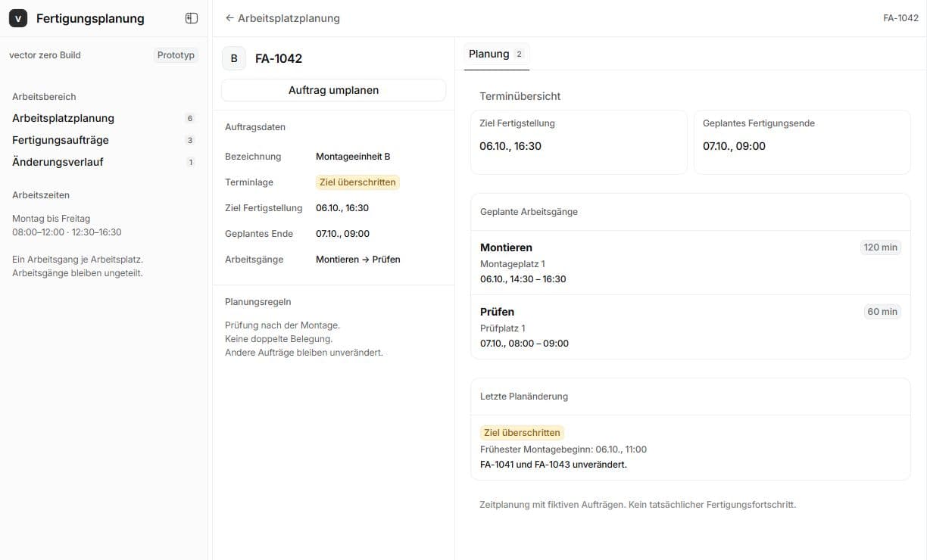Open Änderungsverlauf in sidebar
This screenshot has width=927, height=560.
(x=104, y=162)
